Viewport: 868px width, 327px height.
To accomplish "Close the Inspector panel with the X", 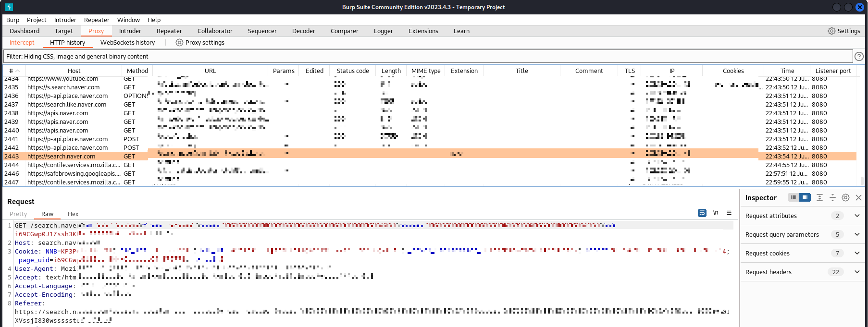I will [859, 198].
